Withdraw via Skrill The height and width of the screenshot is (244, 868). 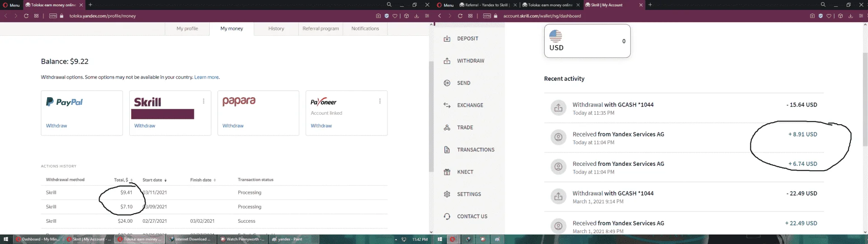pos(145,126)
